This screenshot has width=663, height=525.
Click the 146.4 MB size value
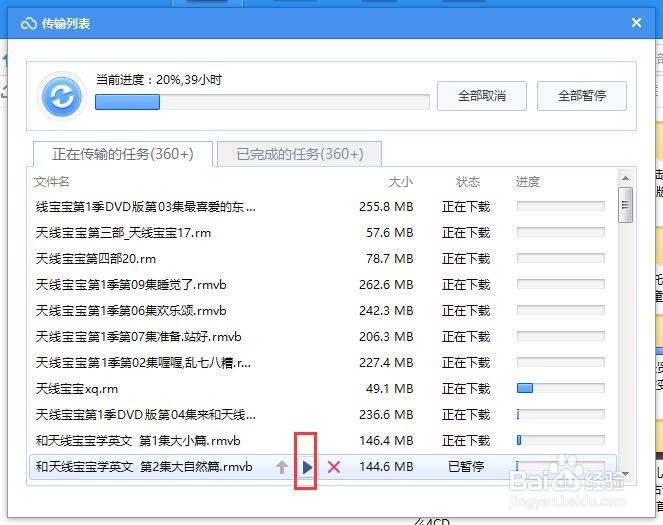(386, 440)
